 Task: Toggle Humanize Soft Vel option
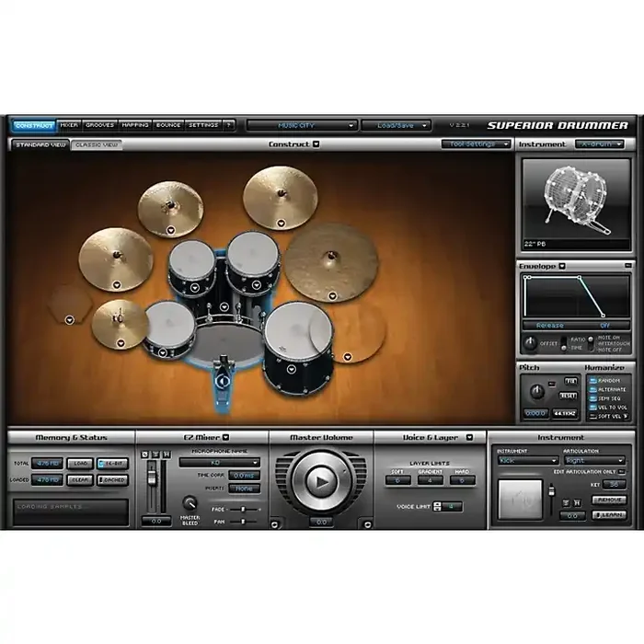click(x=593, y=417)
